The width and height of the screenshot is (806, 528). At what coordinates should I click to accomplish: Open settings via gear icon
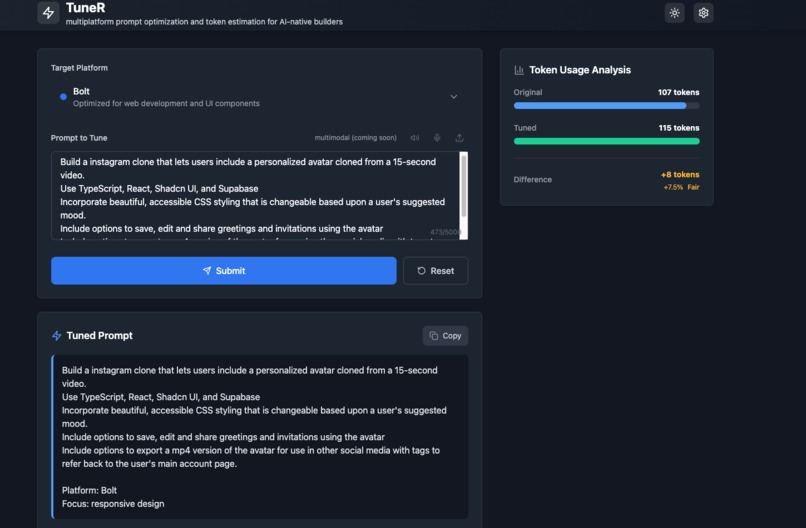click(x=703, y=13)
